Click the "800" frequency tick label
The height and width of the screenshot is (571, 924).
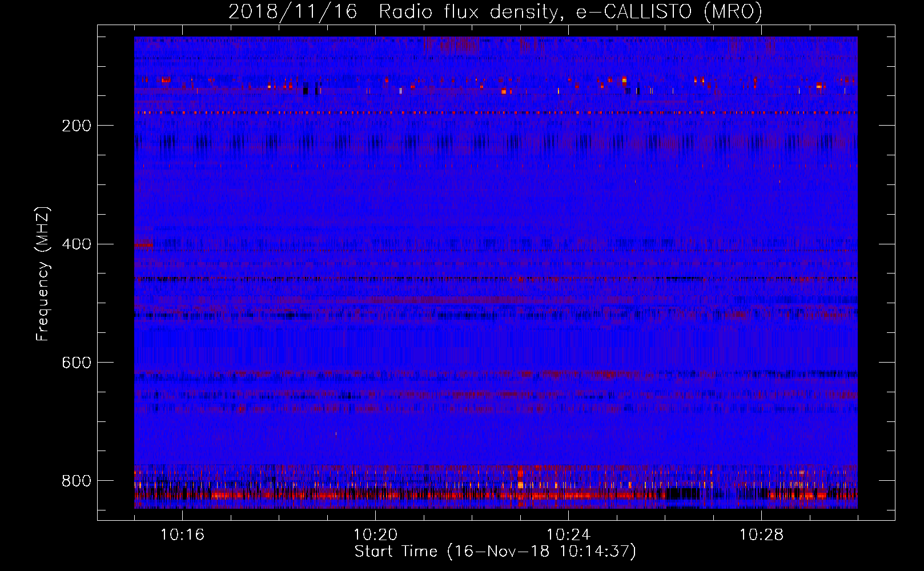pos(77,481)
